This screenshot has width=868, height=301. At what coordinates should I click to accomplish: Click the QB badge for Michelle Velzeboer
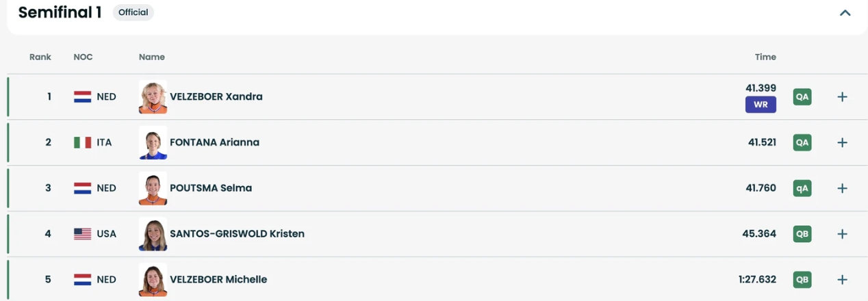(802, 279)
